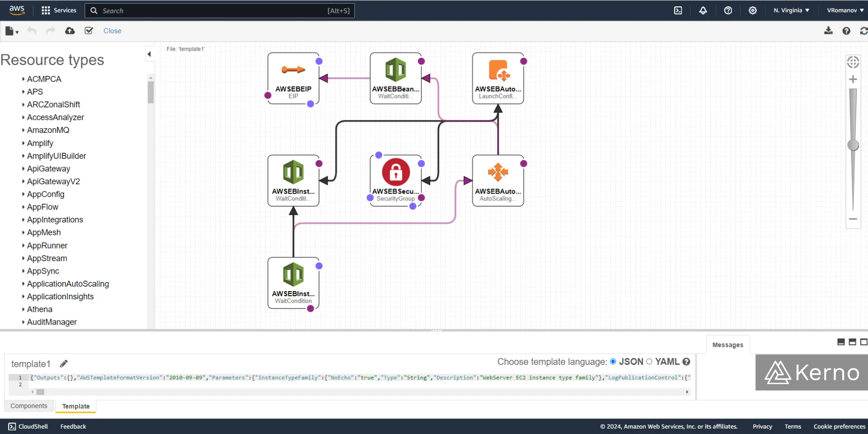Click the Undo arrow icon

[32, 31]
